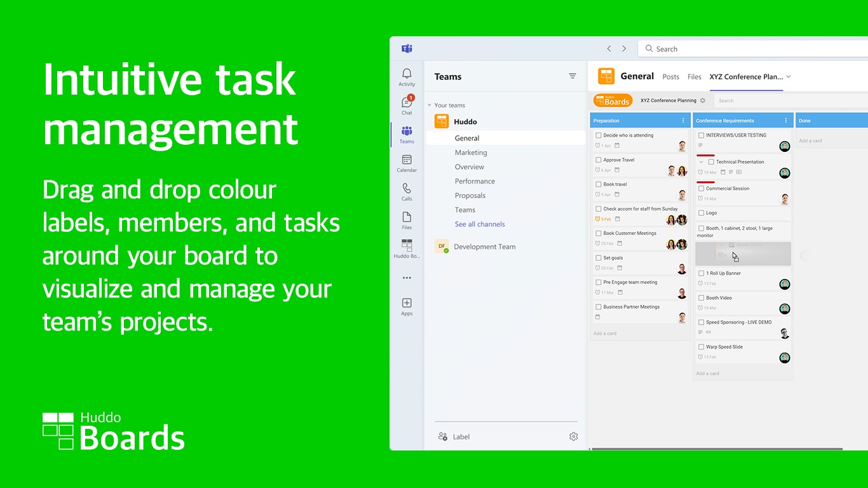Viewport: 868px width, 488px height.
Task: Click the Huddo team orange avatar
Action: click(x=442, y=121)
